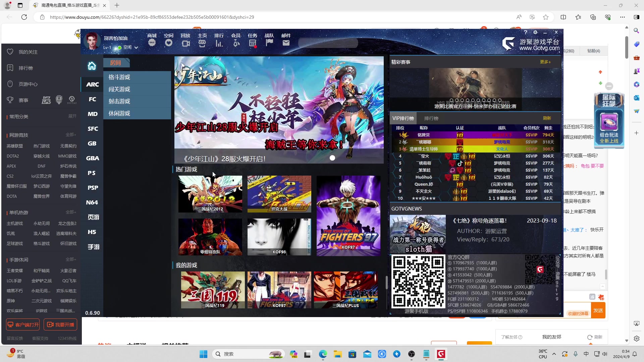Click the Windows taskbar search box
This screenshot has height=362, width=644.
pyautogui.click(x=248, y=354)
